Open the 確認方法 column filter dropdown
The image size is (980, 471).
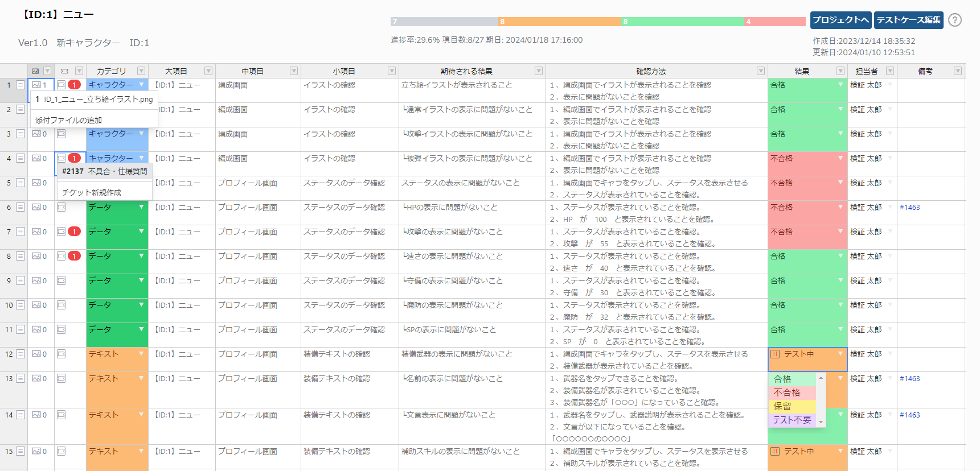point(761,71)
